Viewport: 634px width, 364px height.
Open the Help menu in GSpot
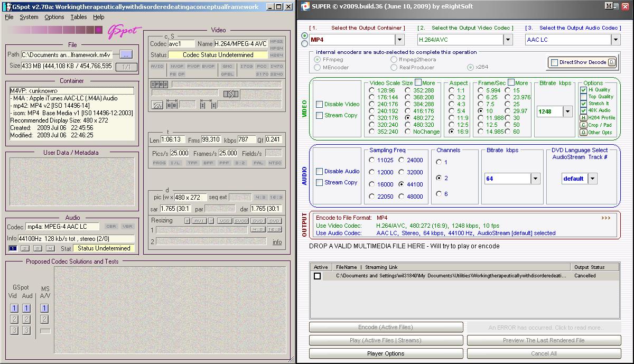pos(99,17)
